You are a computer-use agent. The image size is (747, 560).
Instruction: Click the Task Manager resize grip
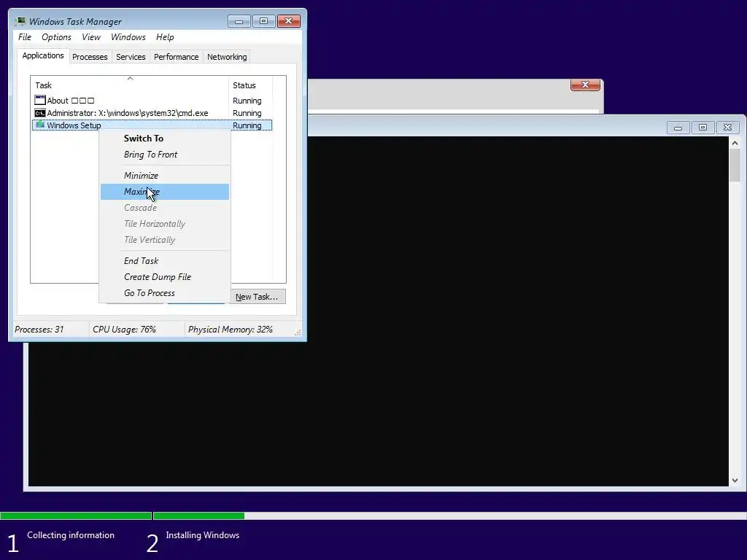click(298, 332)
